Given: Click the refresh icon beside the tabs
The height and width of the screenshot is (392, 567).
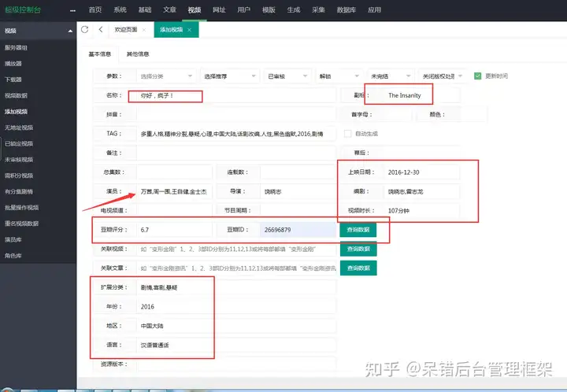Looking at the screenshot, I should tap(84, 29).
